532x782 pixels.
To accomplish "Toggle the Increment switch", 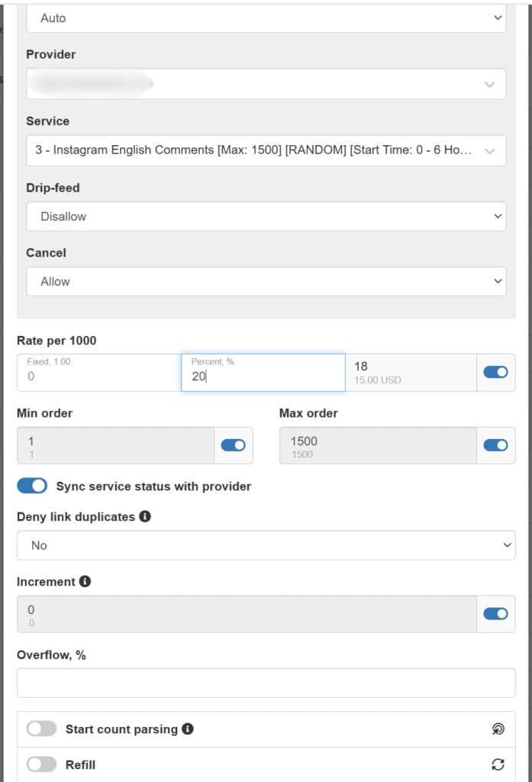I will tap(495, 614).
